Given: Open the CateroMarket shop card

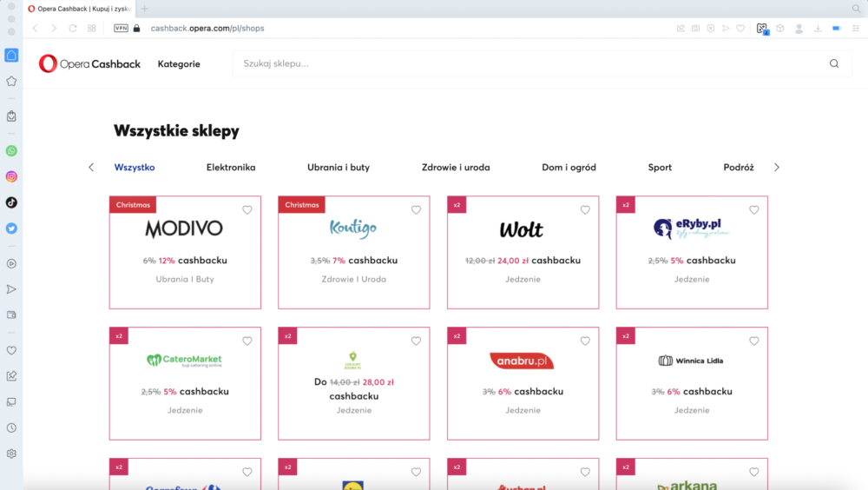Looking at the screenshot, I should (x=185, y=384).
